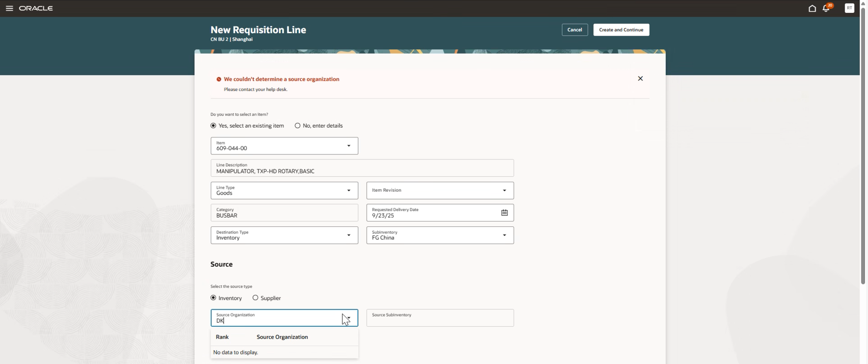
Task: Go to the Home page icon
Action: [812, 8]
